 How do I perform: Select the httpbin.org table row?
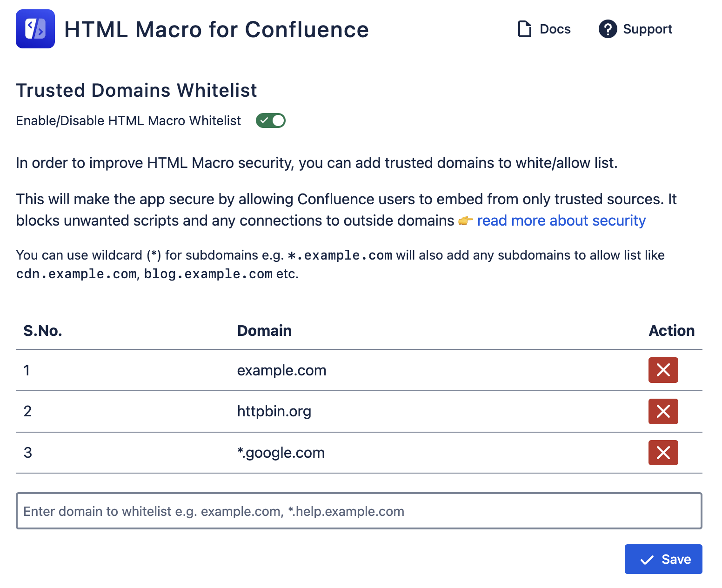click(x=274, y=411)
